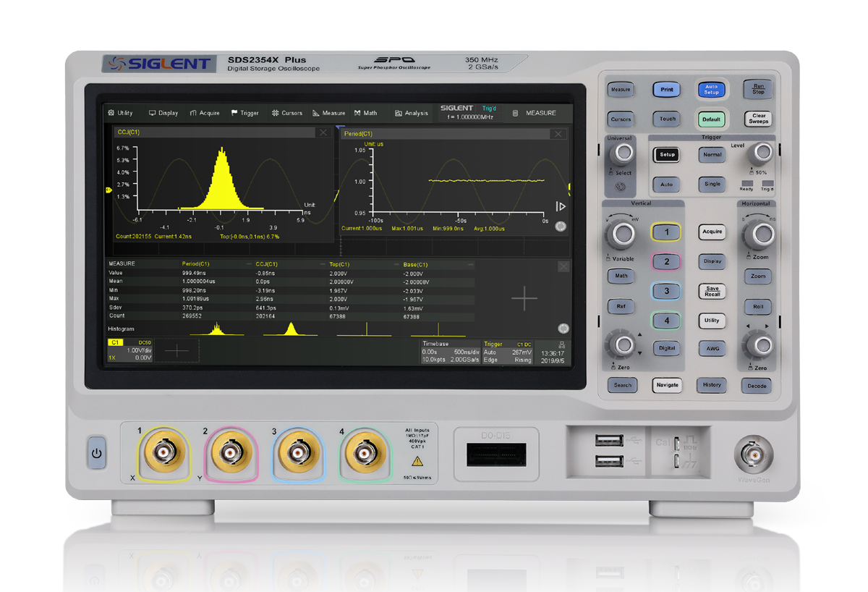This screenshot has height=592, width=868.
Task: Expand the Trigger info box on screen
Action: 508,352
